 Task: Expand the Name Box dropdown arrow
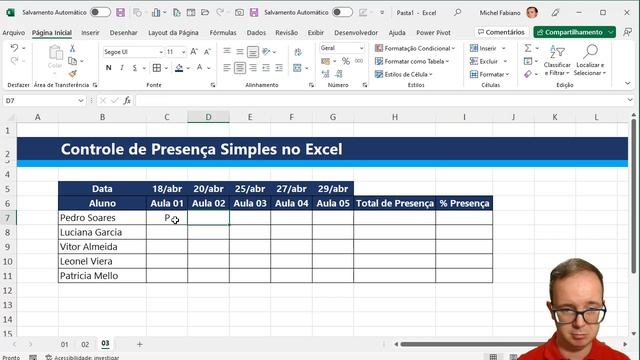[x=81, y=100]
